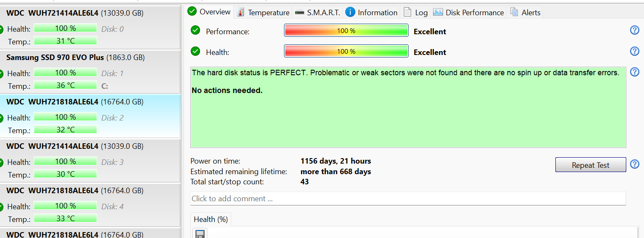Open the Health (%) chart tab
644x238 pixels.
point(211,219)
